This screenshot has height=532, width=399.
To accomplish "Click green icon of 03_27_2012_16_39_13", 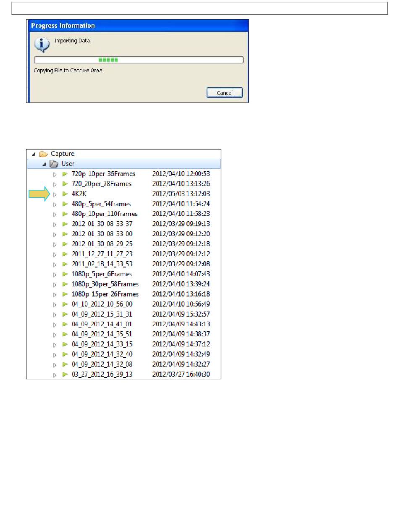I will [x=65, y=375].
